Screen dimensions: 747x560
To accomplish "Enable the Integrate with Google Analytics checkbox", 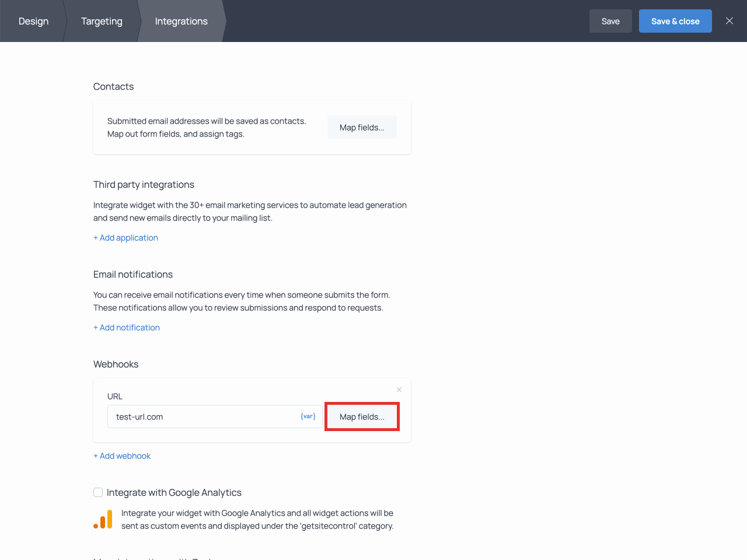I will pos(98,492).
